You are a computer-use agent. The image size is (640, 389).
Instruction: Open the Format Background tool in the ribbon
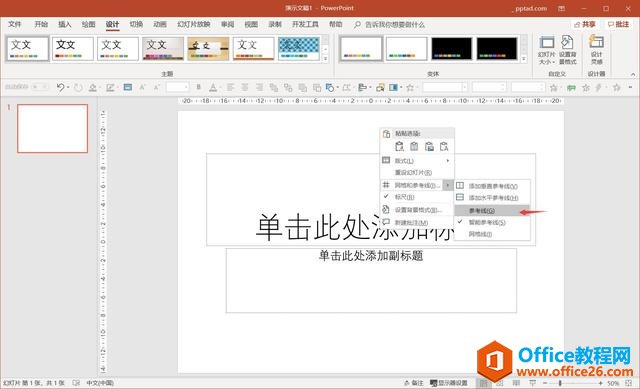pyautogui.click(x=567, y=43)
